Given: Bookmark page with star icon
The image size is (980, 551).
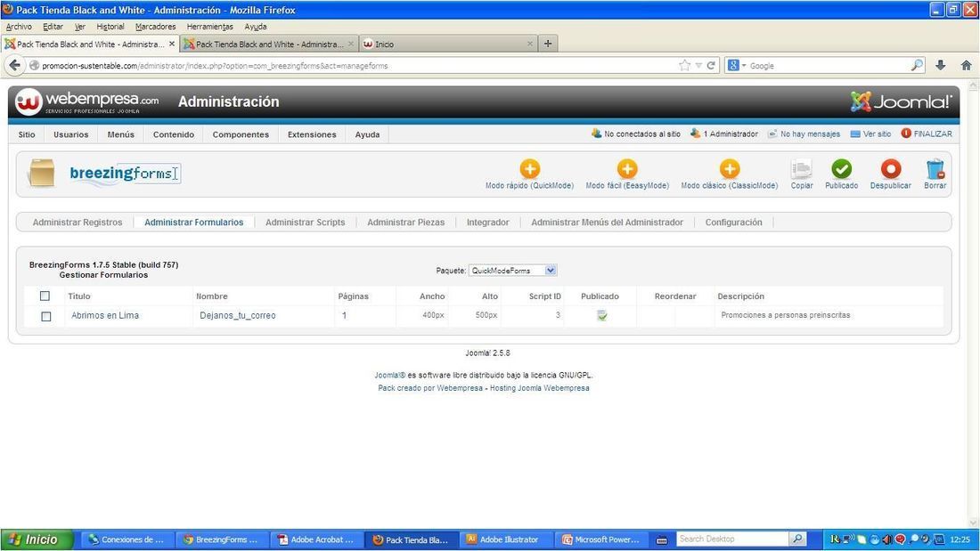Looking at the screenshot, I should pyautogui.click(x=684, y=66).
